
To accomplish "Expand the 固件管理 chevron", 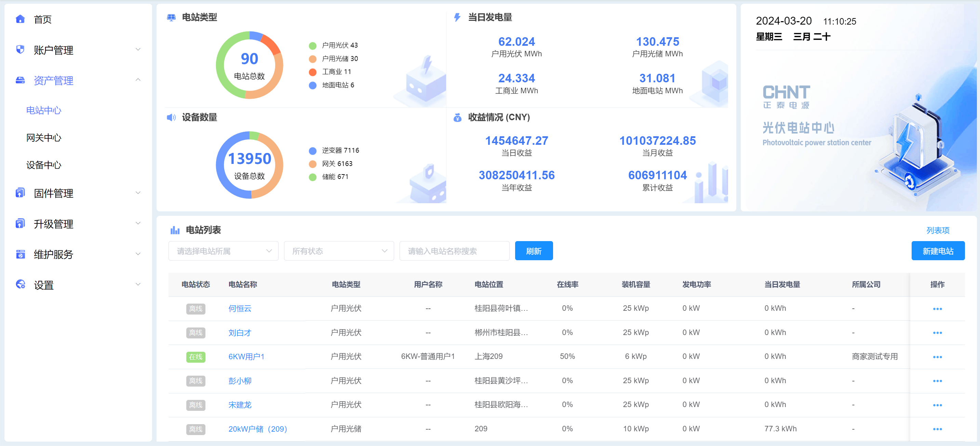I will (x=138, y=193).
